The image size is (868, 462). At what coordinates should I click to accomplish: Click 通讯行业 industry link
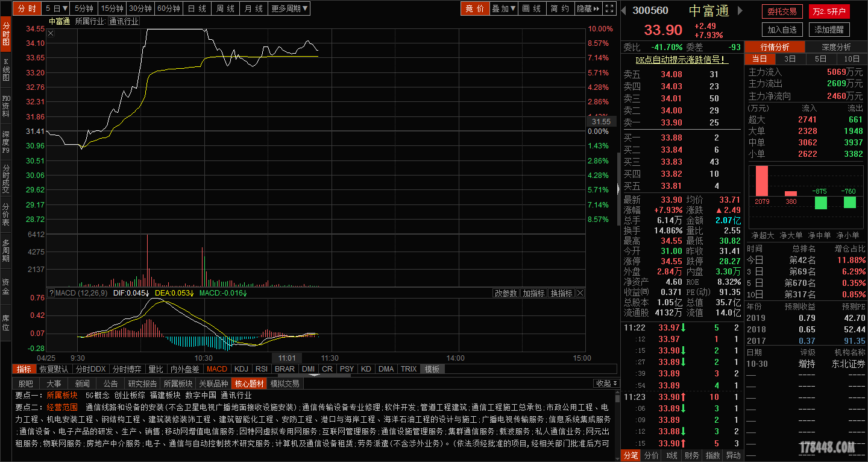tap(124, 21)
